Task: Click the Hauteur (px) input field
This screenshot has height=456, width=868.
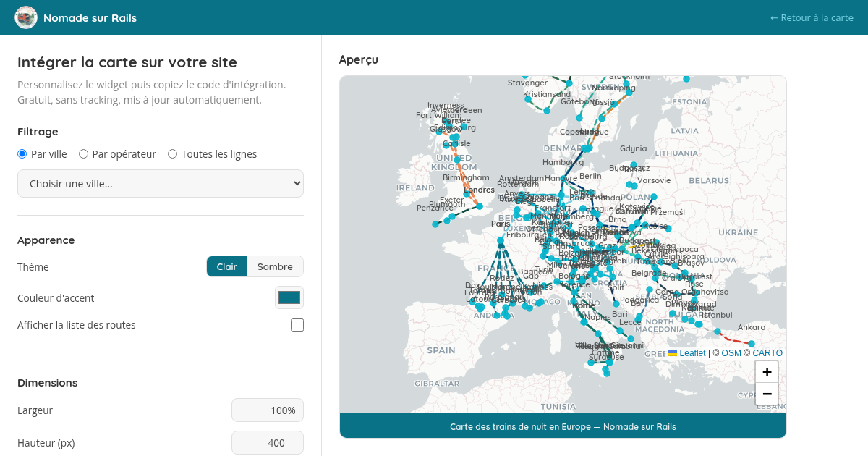Action: (x=268, y=443)
